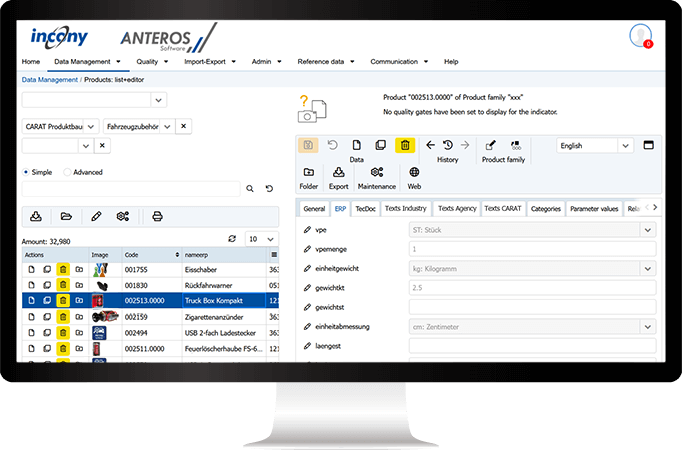The width and height of the screenshot is (682, 450).
Task: Clear the third filter row with X
Action: 102,146
